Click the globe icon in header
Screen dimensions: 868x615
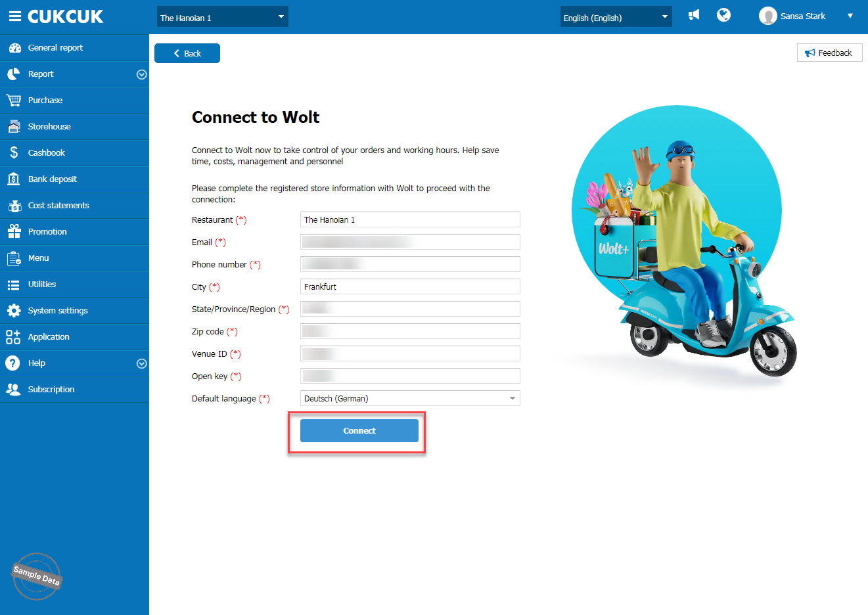(724, 15)
